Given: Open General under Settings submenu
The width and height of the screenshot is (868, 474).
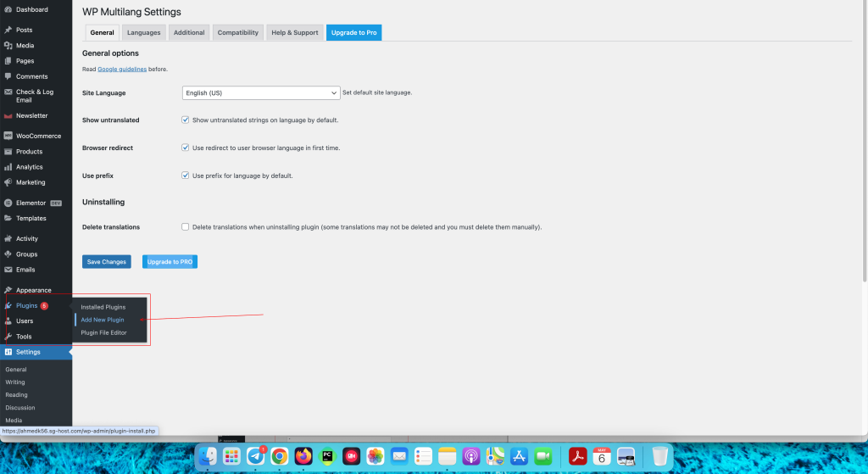Looking at the screenshot, I should click(16, 370).
